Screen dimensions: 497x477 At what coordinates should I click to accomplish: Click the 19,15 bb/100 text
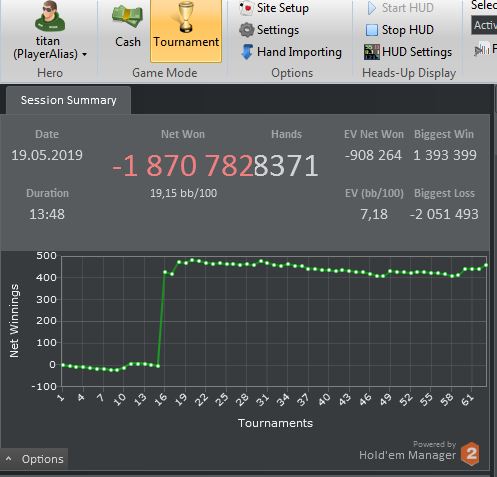point(183,193)
